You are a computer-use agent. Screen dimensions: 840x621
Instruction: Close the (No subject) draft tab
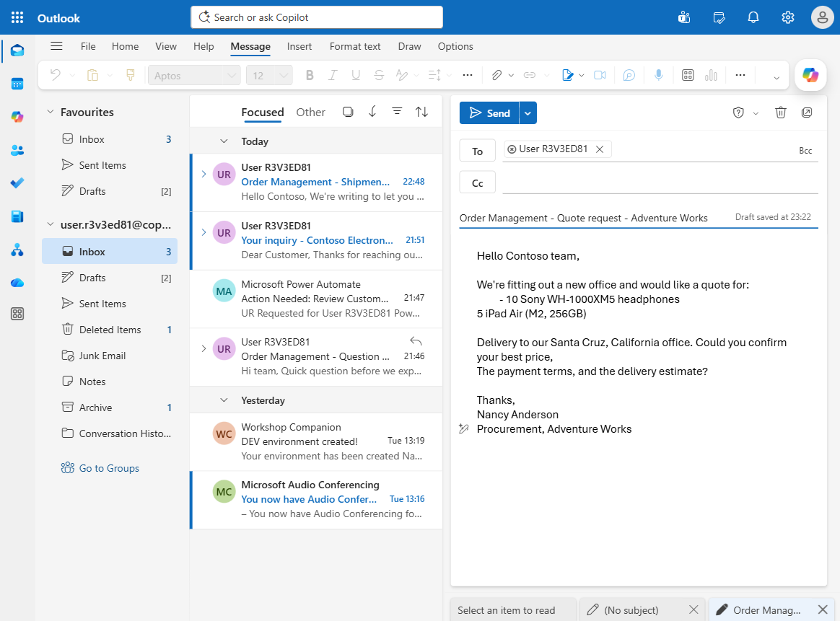tap(694, 609)
